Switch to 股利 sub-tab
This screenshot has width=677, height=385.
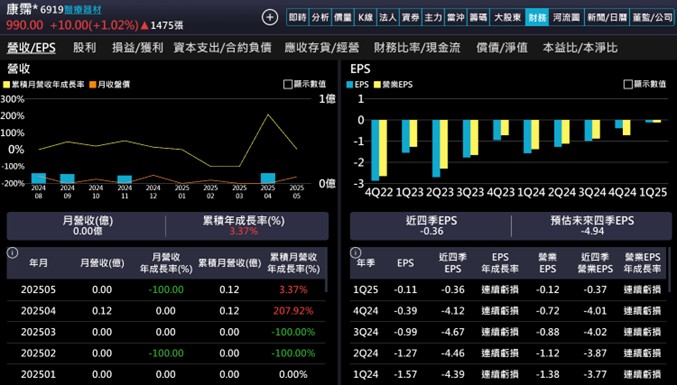point(85,47)
